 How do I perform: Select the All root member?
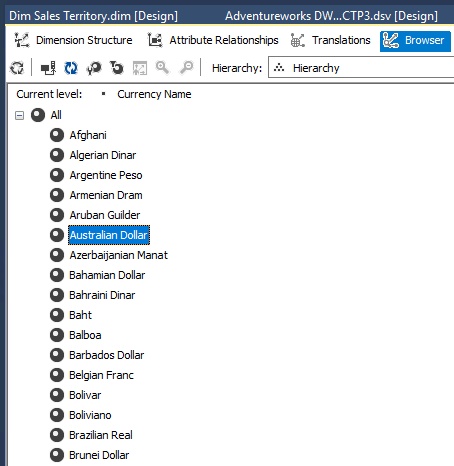pos(56,115)
